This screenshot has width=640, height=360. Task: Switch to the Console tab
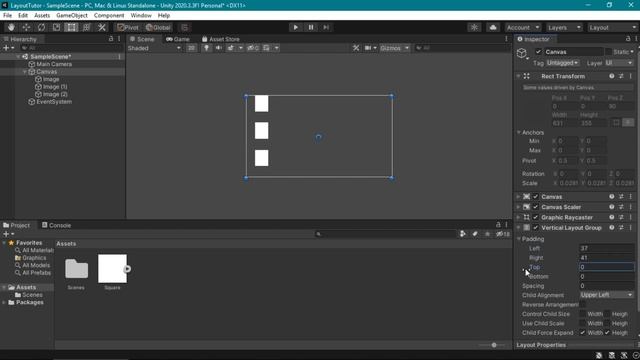coord(56,225)
